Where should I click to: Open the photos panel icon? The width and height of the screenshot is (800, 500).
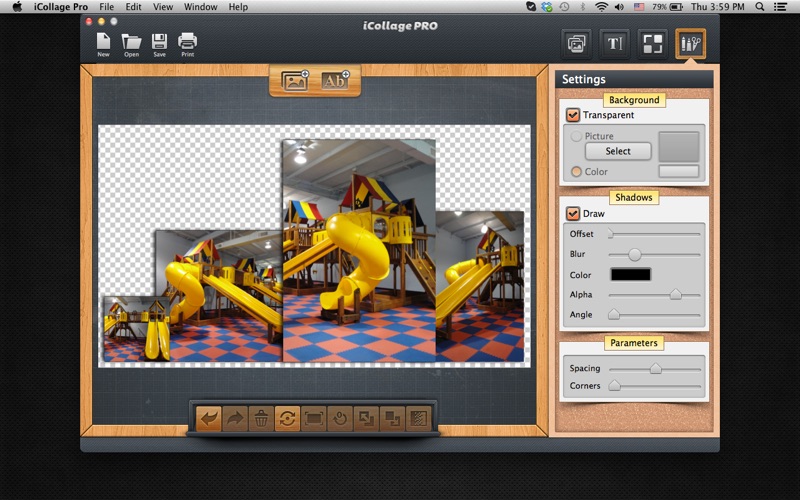[576, 43]
